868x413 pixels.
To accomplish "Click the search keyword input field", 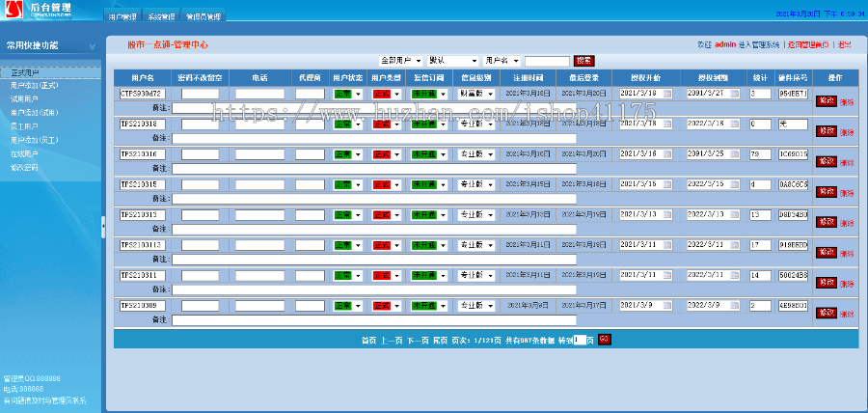I will pos(547,60).
